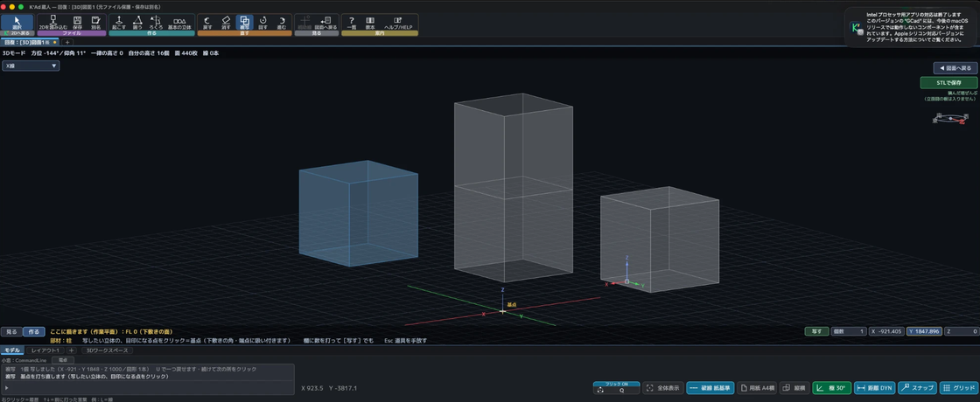The height and width of the screenshot is (402, 980).
Task: Toggle the 破線 紙基準 button
Action: [710, 388]
